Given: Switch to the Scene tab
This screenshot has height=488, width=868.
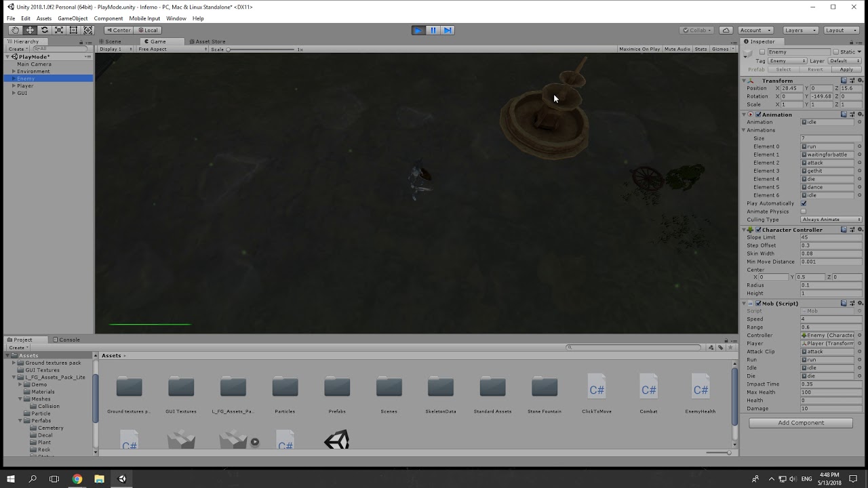Looking at the screenshot, I should (113, 41).
